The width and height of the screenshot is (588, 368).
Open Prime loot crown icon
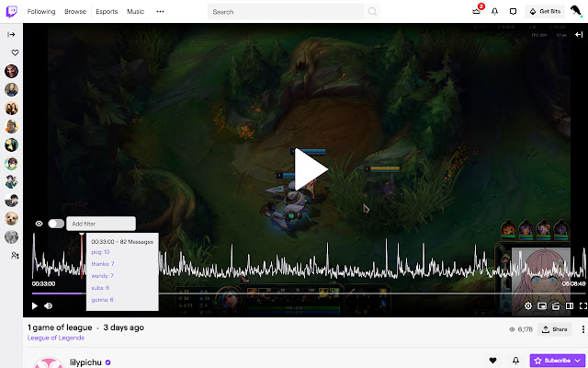click(x=477, y=12)
